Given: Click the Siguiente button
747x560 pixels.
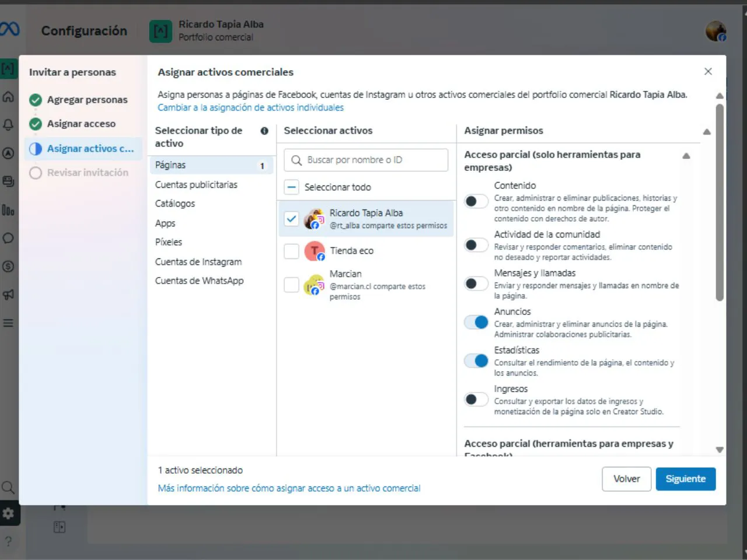Looking at the screenshot, I should (x=686, y=479).
